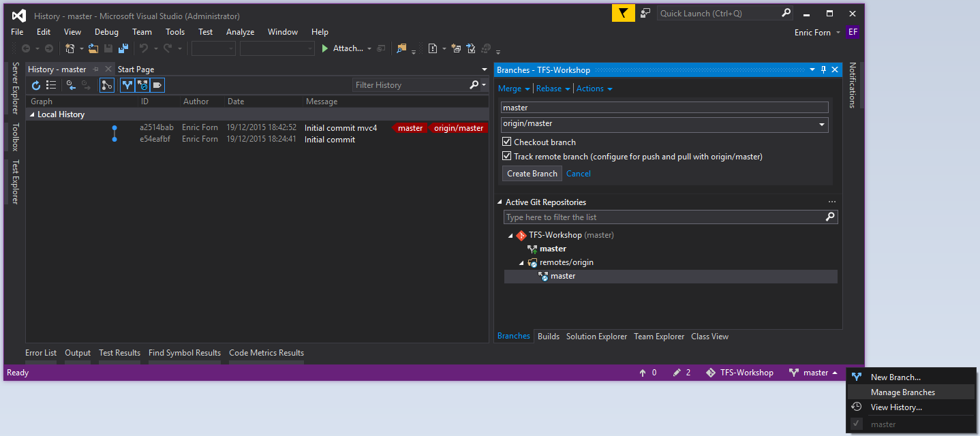Collapse the Local History group
980x436 pixels.
coord(31,114)
